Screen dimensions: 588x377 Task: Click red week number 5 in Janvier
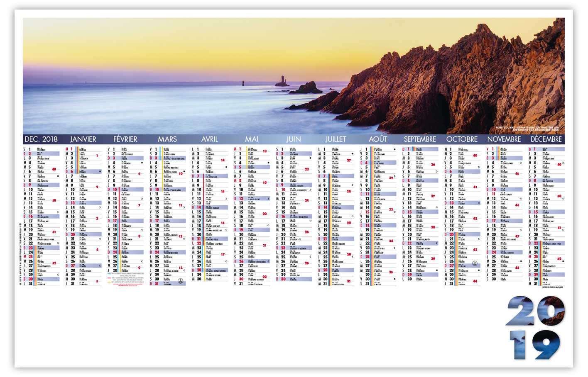97,281
